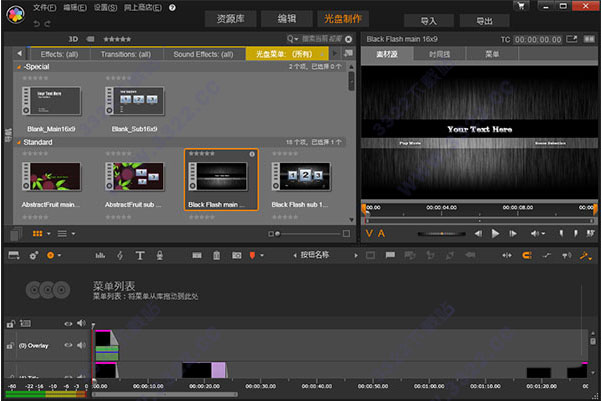Toggle master lock for all tracks

click(x=10, y=324)
